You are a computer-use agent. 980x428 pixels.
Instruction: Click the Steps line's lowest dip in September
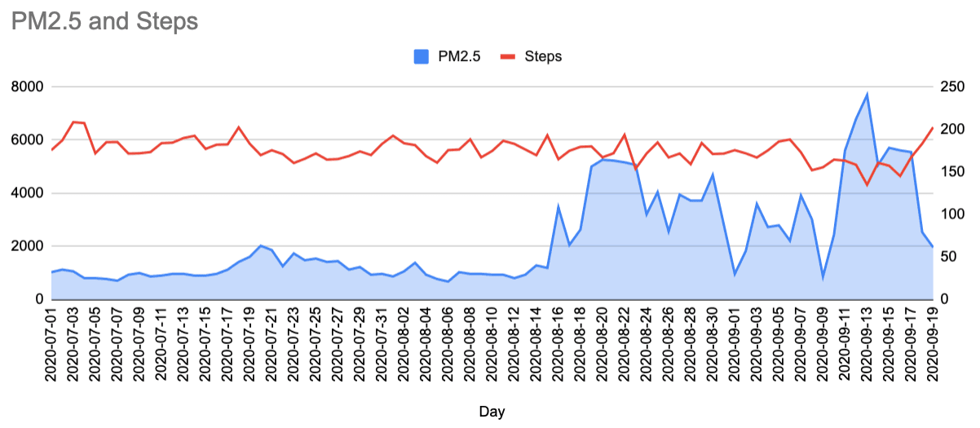pyautogui.click(x=867, y=185)
